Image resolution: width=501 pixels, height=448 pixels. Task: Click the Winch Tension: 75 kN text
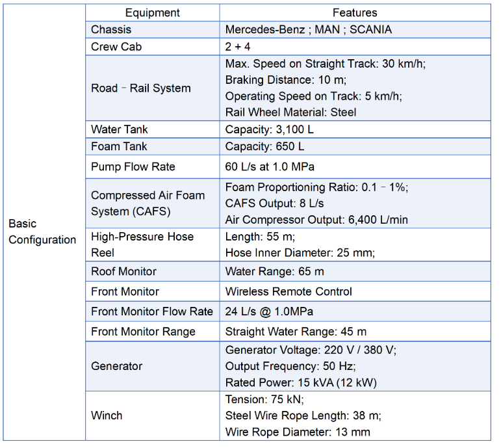[264, 399]
